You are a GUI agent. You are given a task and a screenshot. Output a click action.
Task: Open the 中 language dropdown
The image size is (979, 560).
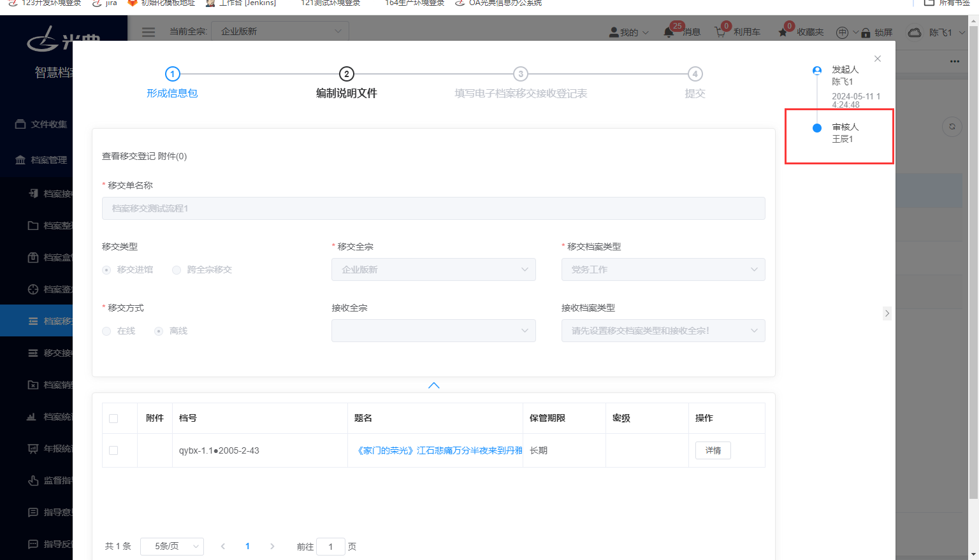pyautogui.click(x=847, y=32)
